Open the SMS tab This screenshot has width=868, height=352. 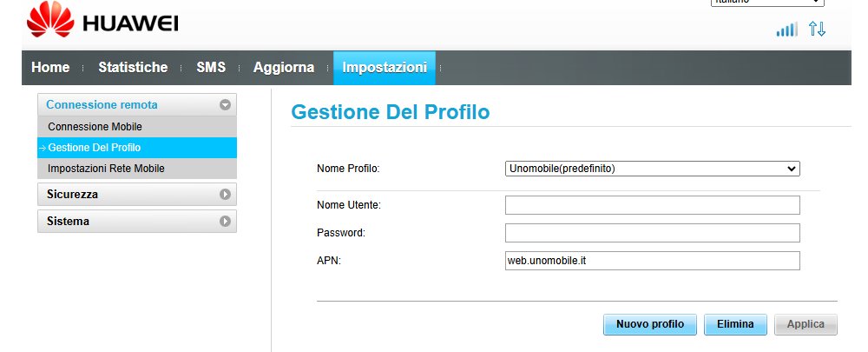211,68
